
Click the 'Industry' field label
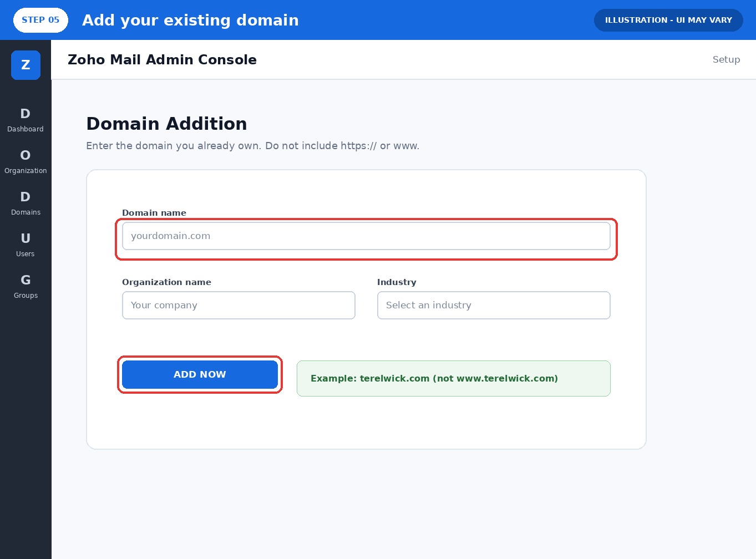click(x=397, y=282)
